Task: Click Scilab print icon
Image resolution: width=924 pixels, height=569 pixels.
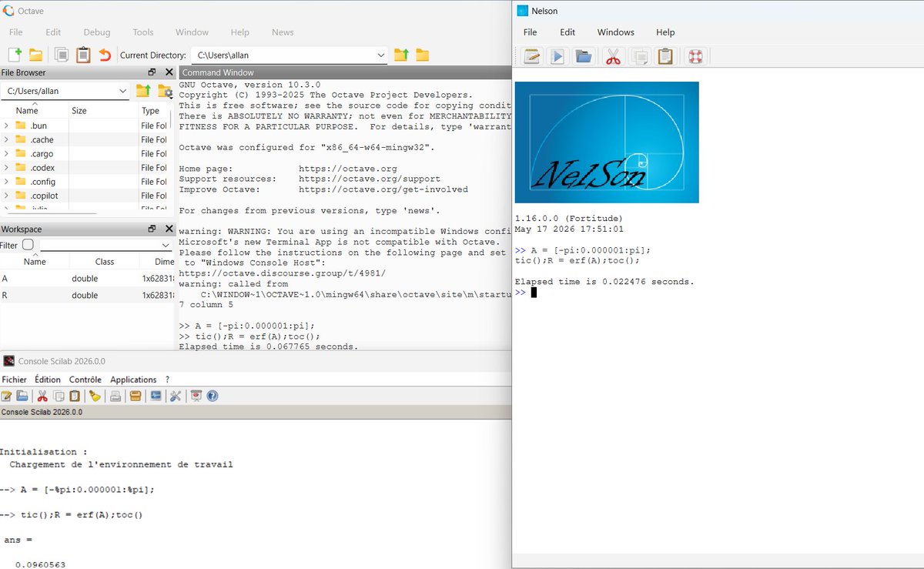Action: [x=115, y=396]
